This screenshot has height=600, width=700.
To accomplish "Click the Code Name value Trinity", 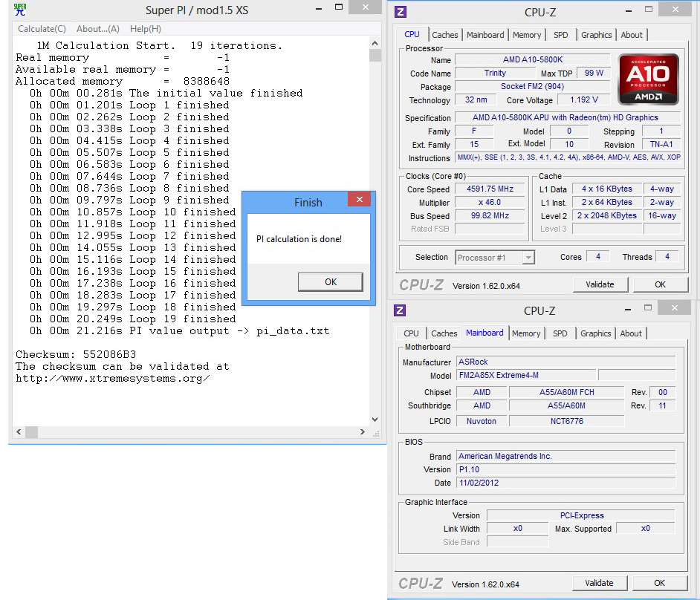I will (495, 73).
